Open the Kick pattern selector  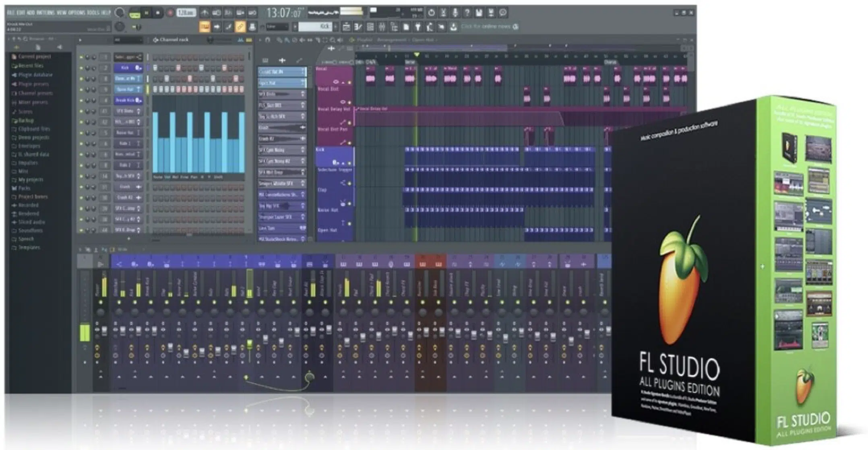(x=315, y=27)
